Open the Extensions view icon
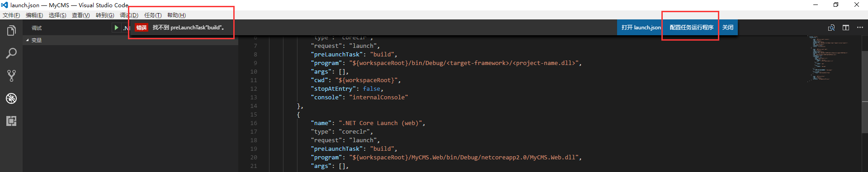 click(11, 121)
